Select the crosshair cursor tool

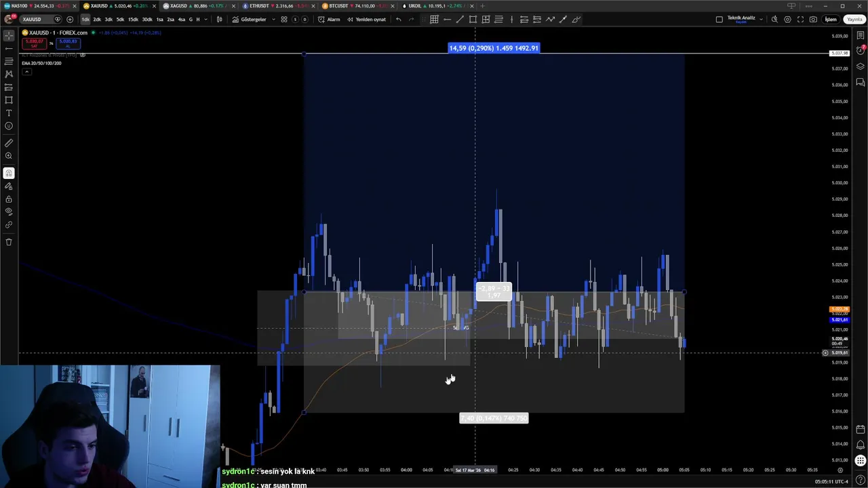pyautogui.click(x=9, y=35)
